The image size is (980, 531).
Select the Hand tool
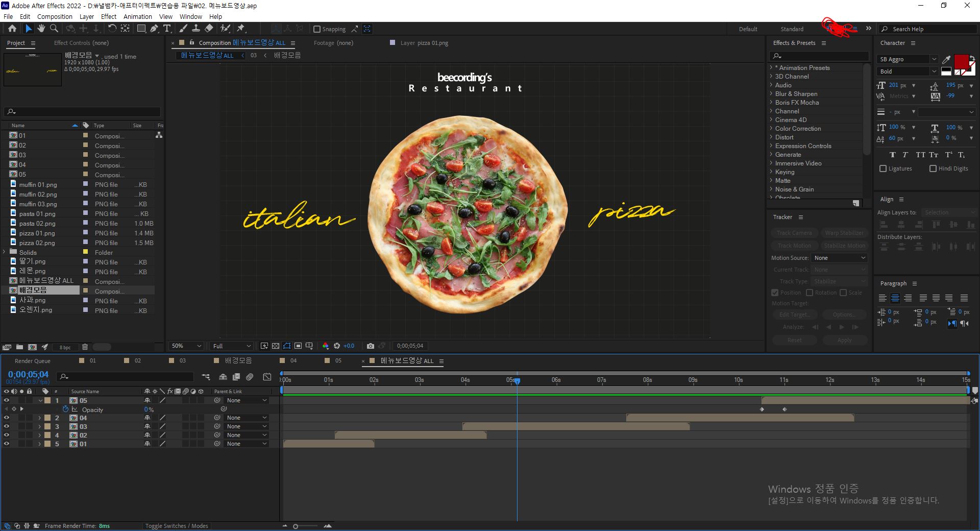41,29
